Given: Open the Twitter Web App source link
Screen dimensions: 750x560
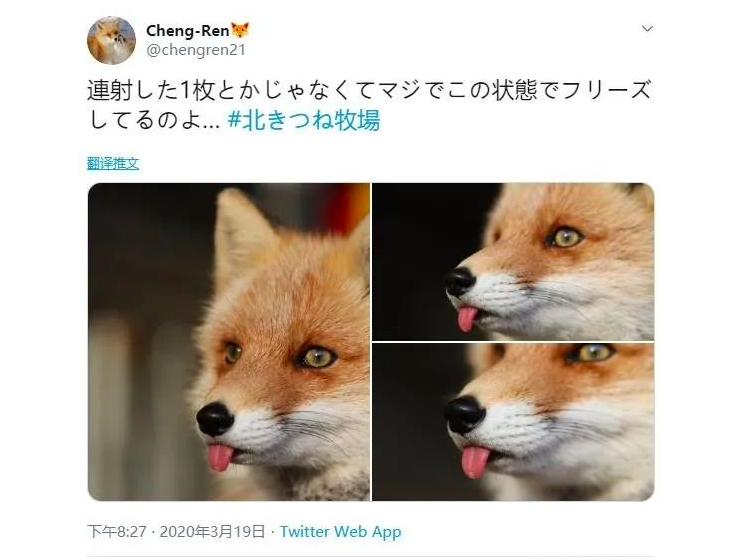Looking at the screenshot, I should pyautogui.click(x=341, y=531).
